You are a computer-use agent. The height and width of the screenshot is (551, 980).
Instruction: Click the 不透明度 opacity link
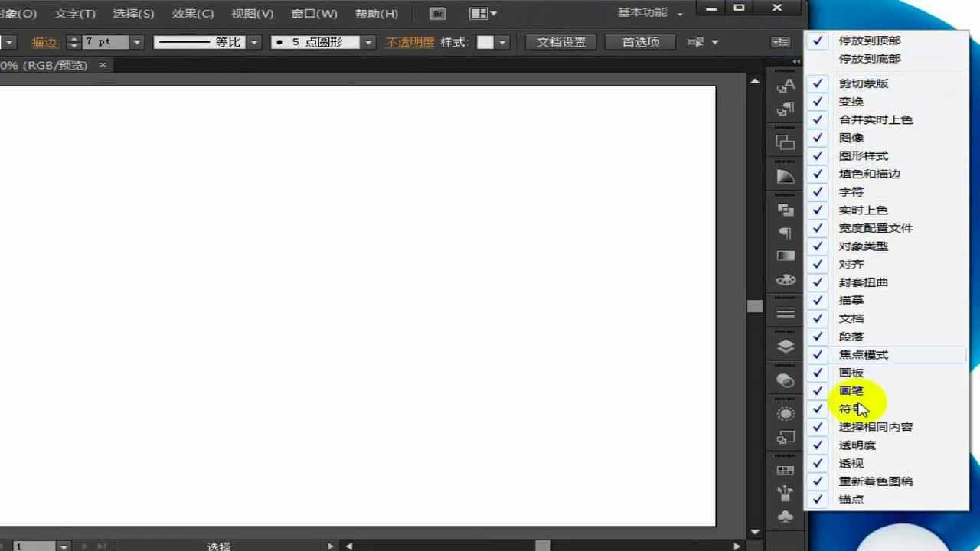point(410,42)
